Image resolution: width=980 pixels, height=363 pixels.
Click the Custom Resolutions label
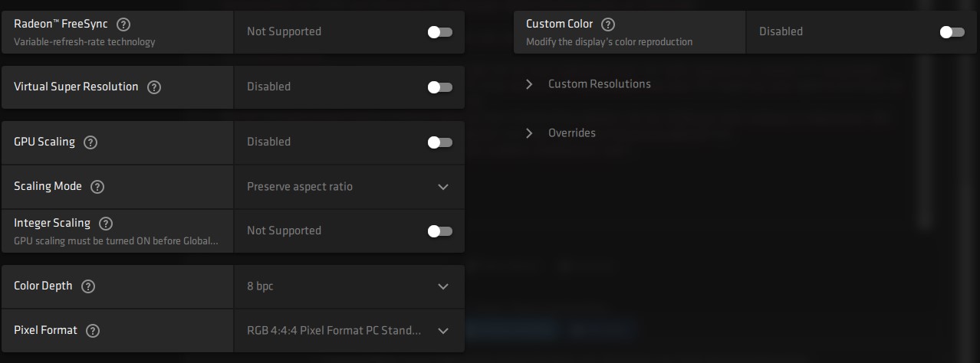(x=599, y=84)
